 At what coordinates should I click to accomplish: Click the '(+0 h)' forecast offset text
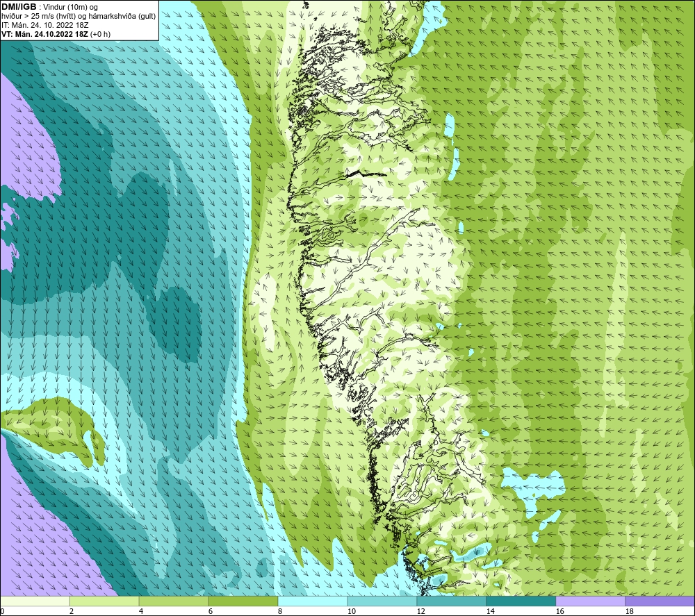101,34
